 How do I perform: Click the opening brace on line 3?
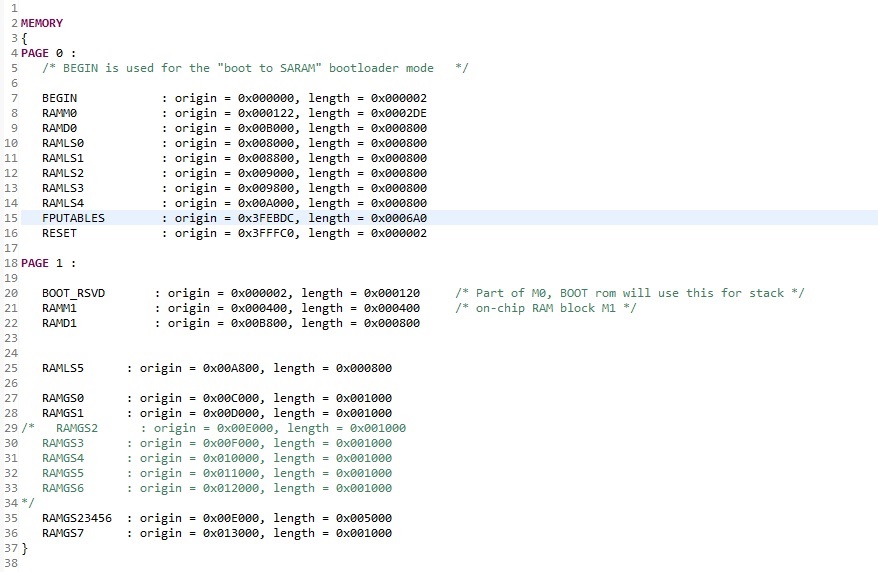[24, 38]
